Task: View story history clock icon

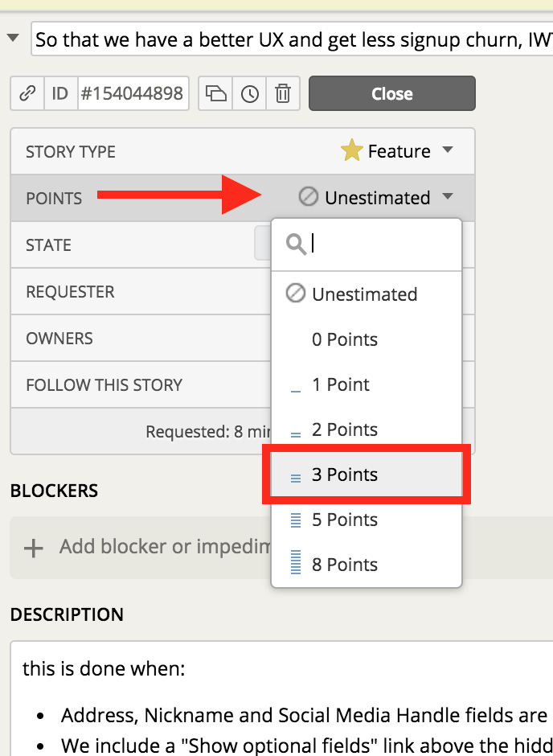Action: (250, 94)
